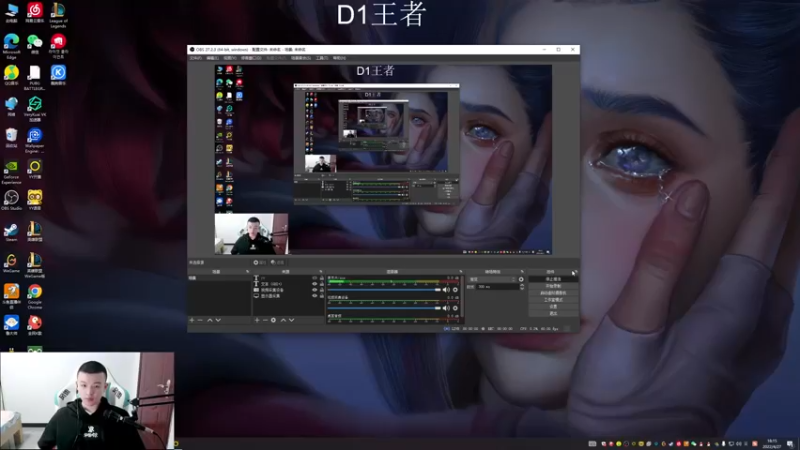
Task: Click 启动虚拟摄像机 (Start Virtual Camera) button
Action: (x=553, y=293)
